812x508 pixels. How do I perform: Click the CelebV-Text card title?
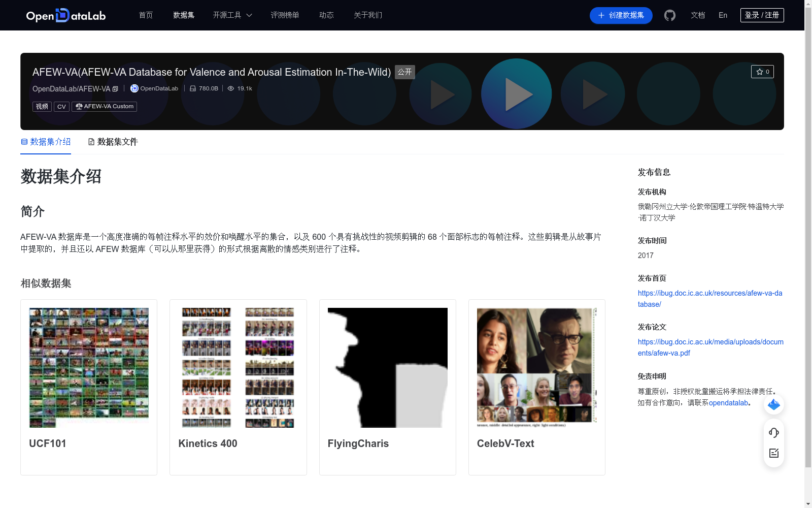505,443
